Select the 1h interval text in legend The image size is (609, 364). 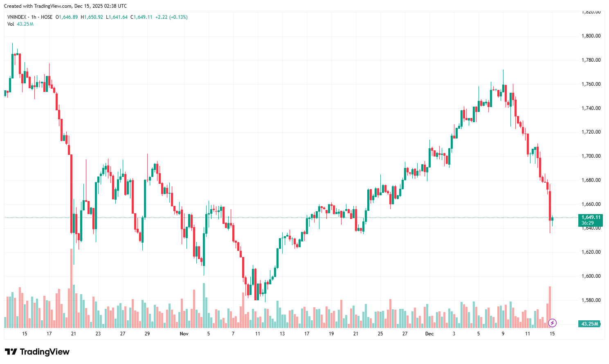click(34, 17)
